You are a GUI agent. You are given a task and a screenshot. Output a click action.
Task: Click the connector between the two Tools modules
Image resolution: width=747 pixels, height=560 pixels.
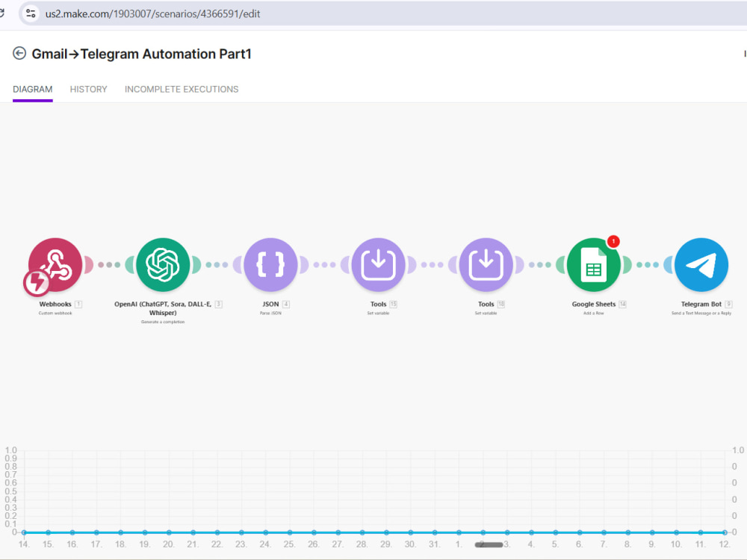coord(432,265)
